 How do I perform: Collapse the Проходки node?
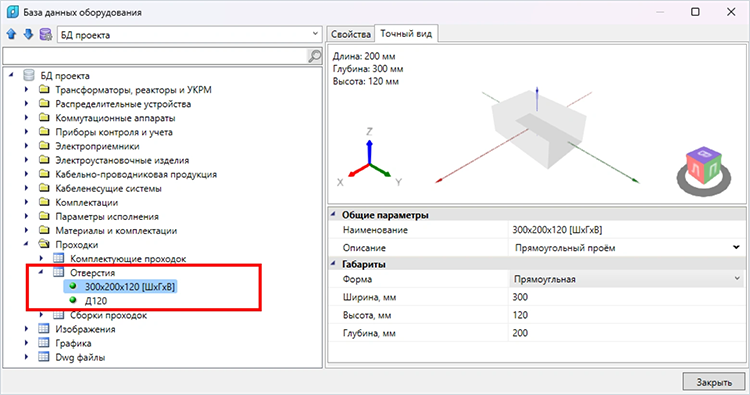(26, 244)
